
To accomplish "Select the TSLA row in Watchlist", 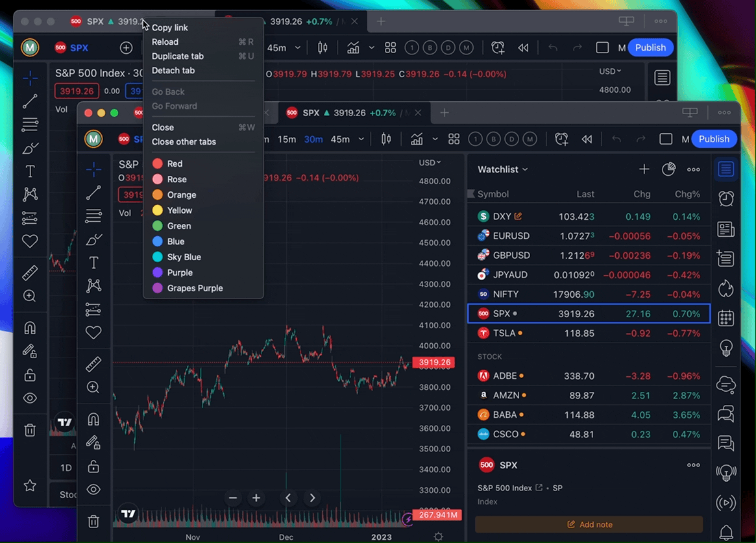I will (x=589, y=333).
